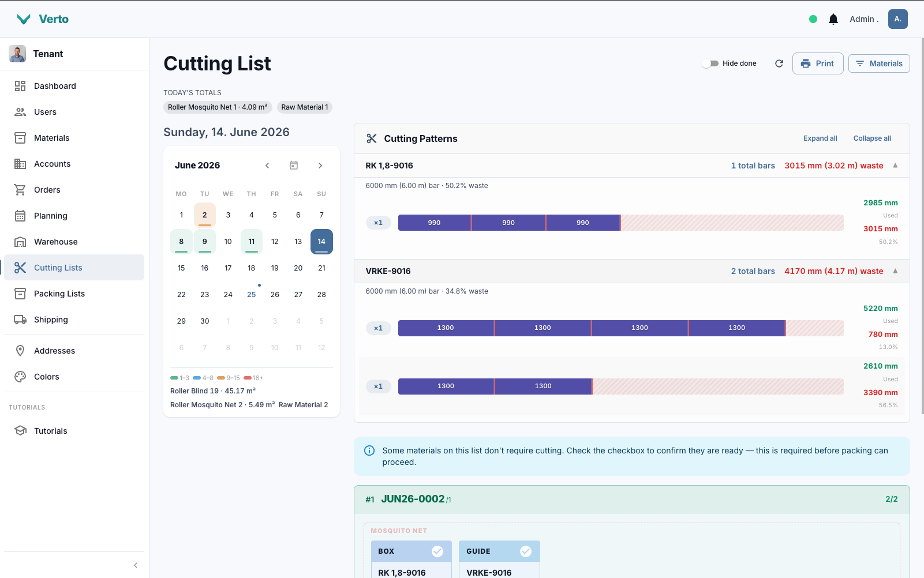Click the Tutorials graduation cap icon
Screen dimensions: 924x578
(20, 431)
